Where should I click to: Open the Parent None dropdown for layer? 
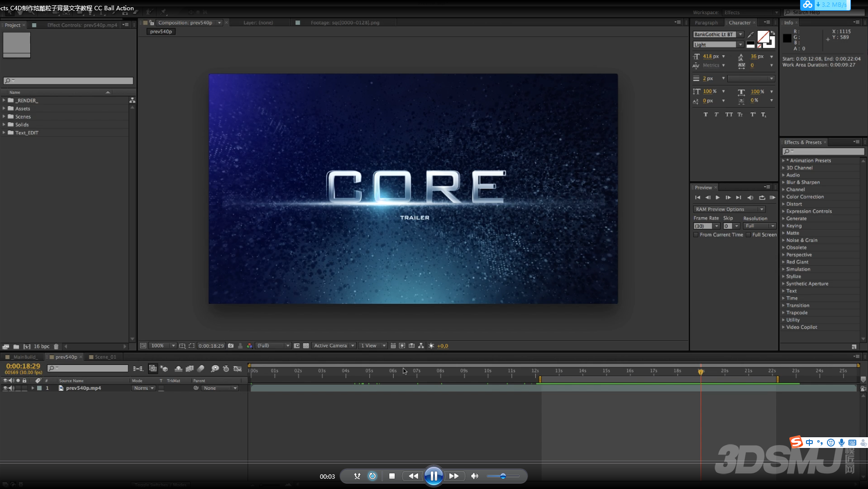(x=220, y=388)
